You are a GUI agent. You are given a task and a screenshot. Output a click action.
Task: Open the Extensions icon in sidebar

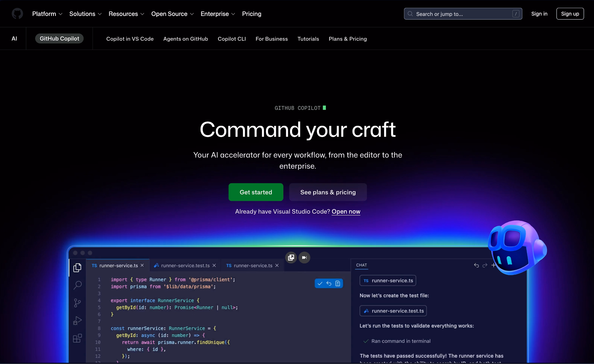point(77,338)
